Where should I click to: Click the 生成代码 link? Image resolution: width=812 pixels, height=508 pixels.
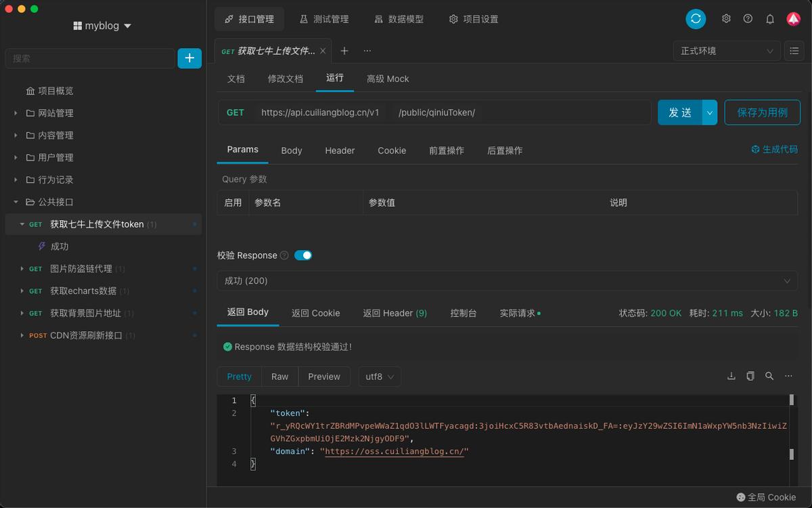(775, 150)
